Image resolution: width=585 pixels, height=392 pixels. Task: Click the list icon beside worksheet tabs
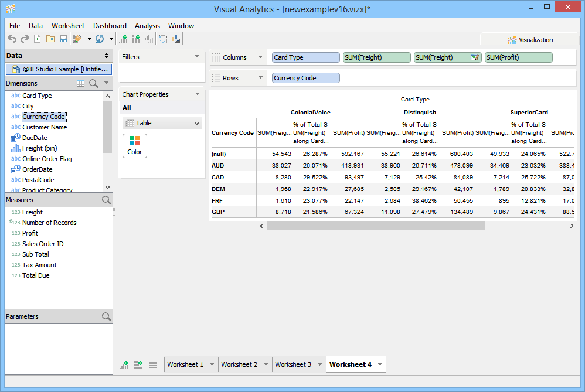point(153,364)
